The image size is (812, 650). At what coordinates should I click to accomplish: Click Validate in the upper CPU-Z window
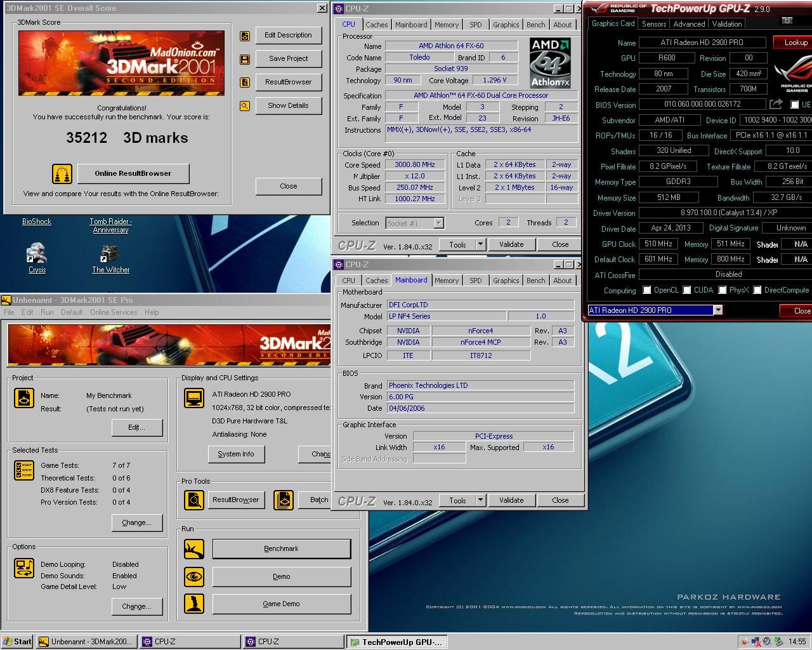(x=511, y=244)
